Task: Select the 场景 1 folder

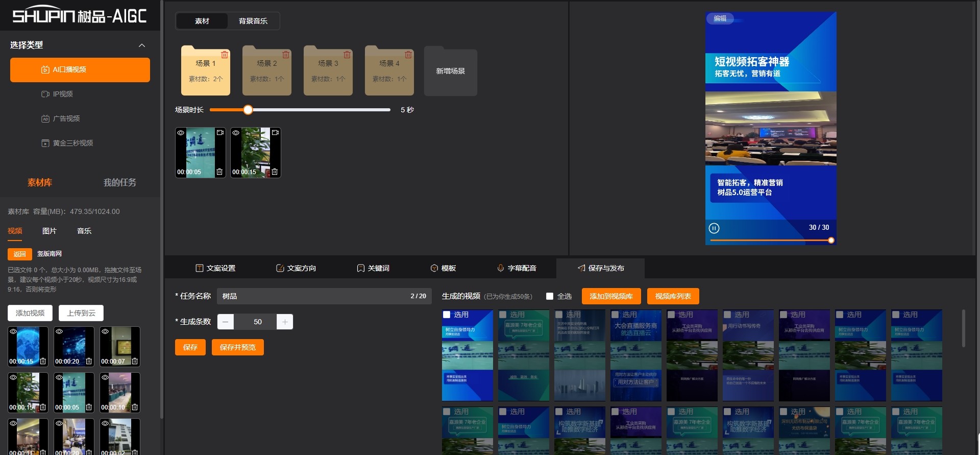Action: (x=206, y=71)
